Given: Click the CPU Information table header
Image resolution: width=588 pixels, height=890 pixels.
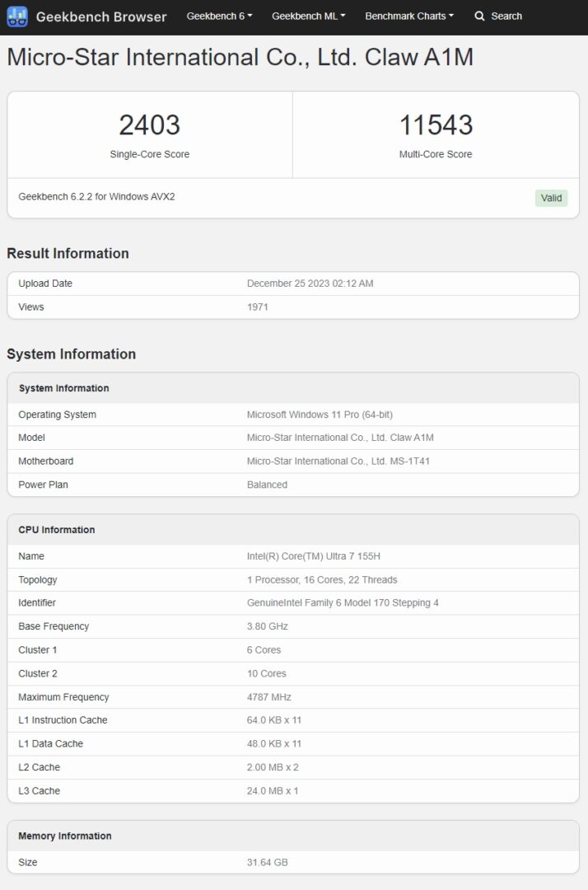Looking at the screenshot, I should [56, 530].
